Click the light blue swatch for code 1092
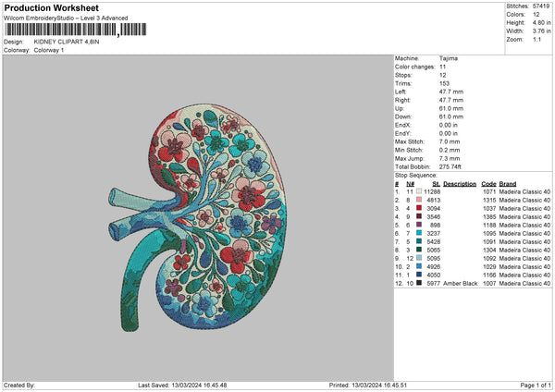This screenshot has width=555, height=392. pyautogui.click(x=419, y=258)
